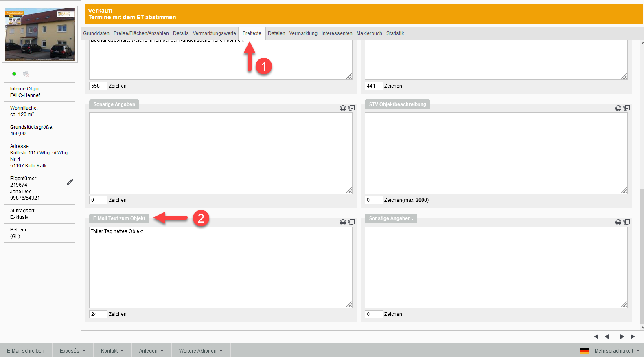644x357 pixels.
Task: Jump to first record arrow
Action: [596, 337]
